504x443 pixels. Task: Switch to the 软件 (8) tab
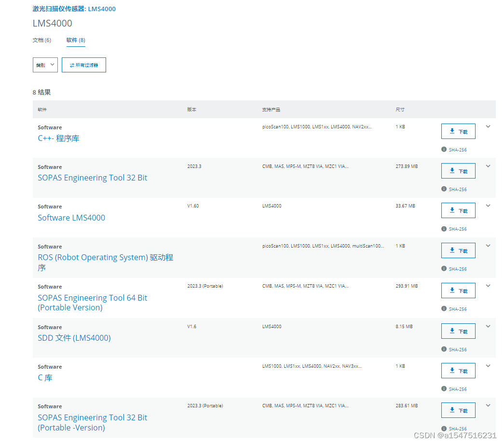point(76,40)
